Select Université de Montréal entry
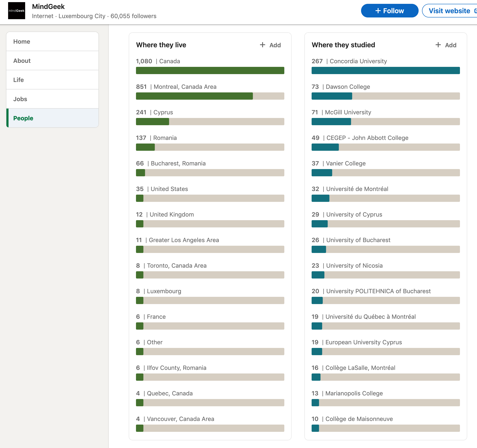This screenshot has width=477, height=448. click(x=386, y=194)
